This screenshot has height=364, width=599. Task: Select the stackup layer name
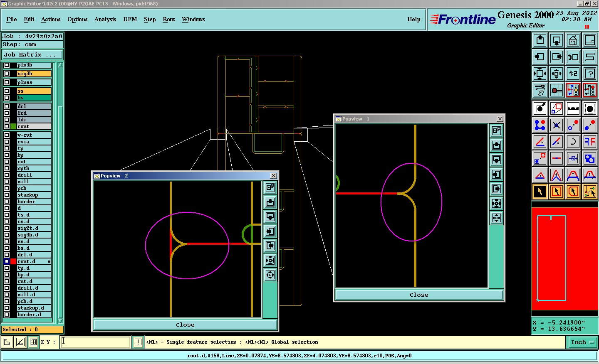pyautogui.click(x=34, y=195)
